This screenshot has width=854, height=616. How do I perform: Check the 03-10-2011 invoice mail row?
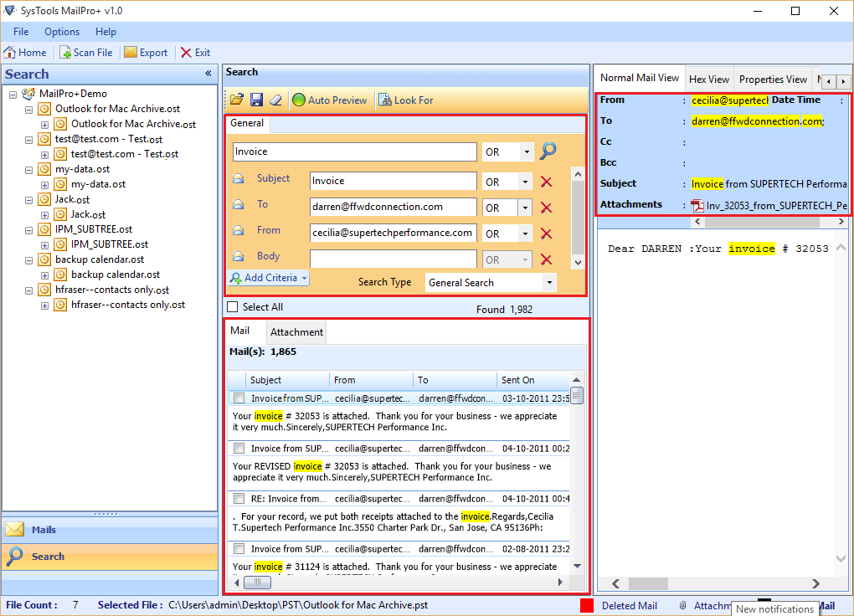pyautogui.click(x=239, y=398)
